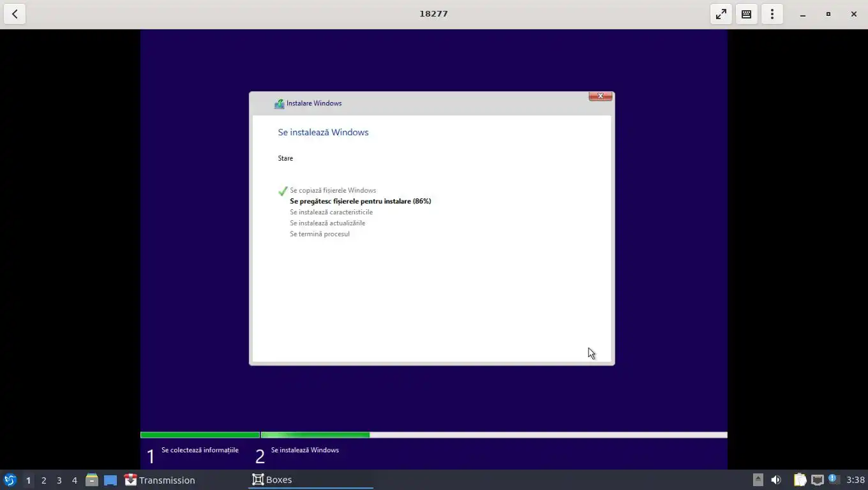Click the green checkmark beside copying files
The image size is (868, 490).
(x=283, y=191)
